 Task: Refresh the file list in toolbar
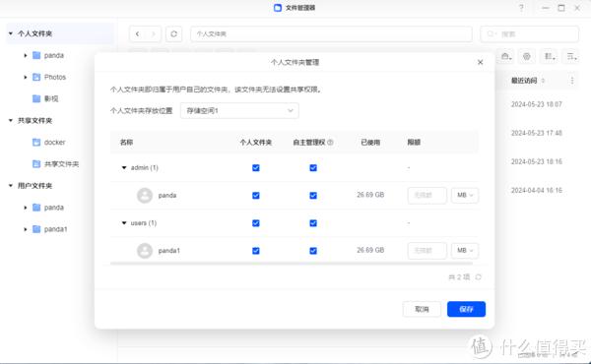coord(173,33)
